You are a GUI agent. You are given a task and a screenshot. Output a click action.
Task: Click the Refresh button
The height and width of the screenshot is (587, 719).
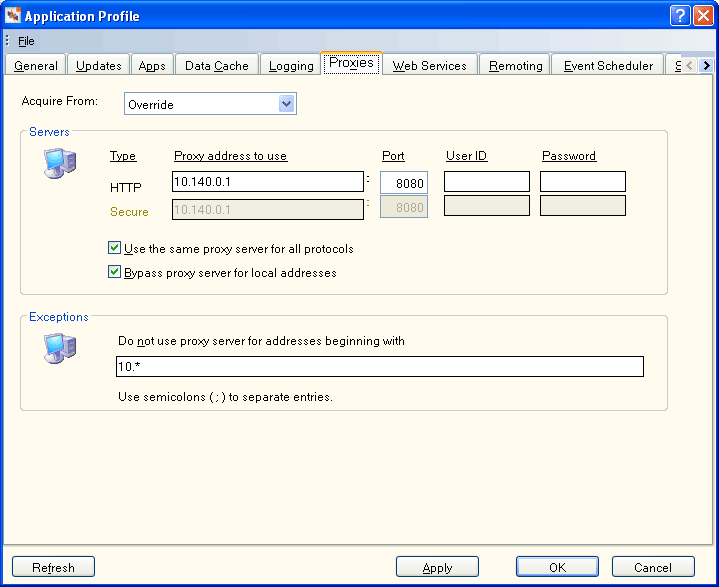coord(53,567)
